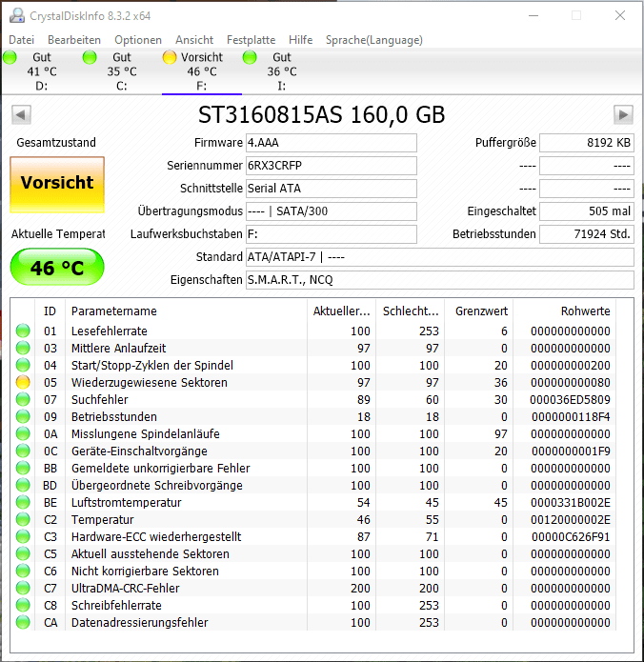Select the UltraDMA-CRC-Fehler parameter name
This screenshot has width=644, height=662.
126,588
